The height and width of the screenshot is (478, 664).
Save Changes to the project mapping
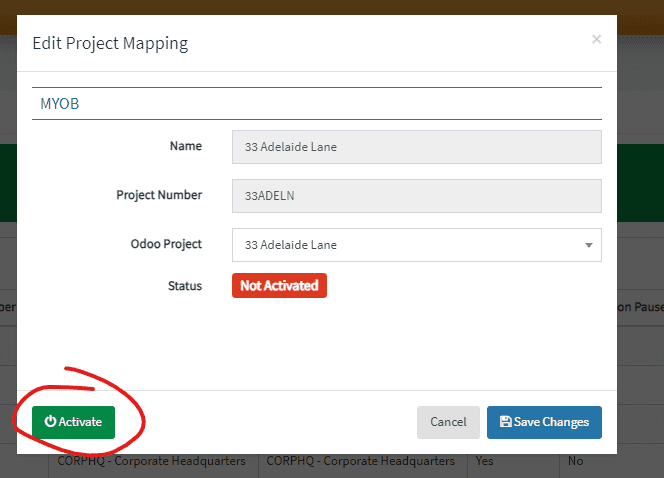pos(544,422)
